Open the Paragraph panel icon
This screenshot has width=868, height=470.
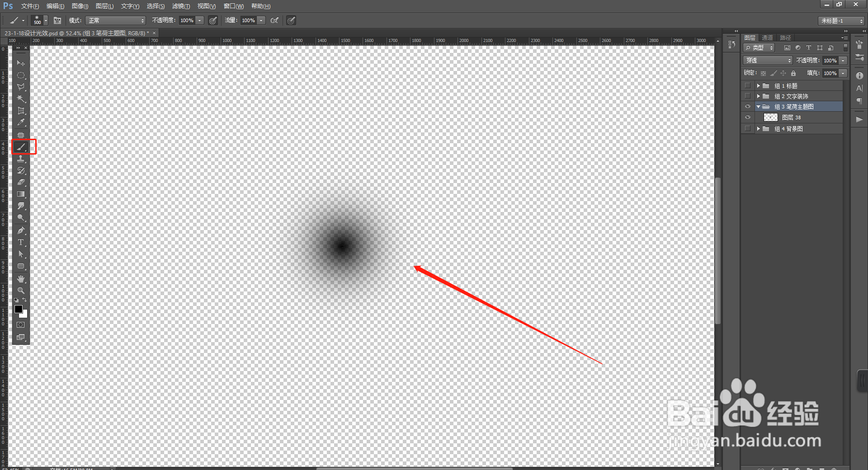859,101
